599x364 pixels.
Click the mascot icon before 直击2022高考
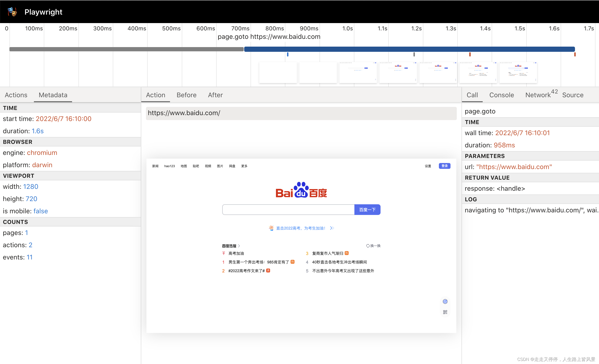[271, 228]
